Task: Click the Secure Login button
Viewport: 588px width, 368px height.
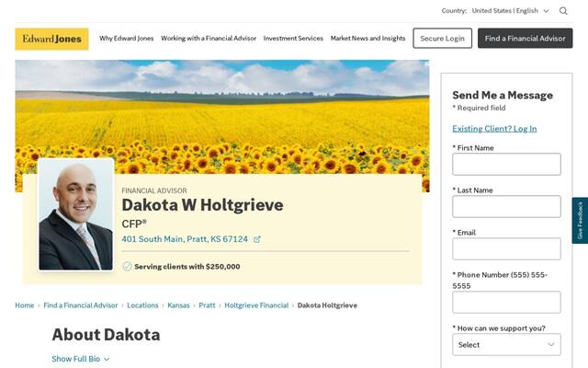Action: (x=443, y=39)
